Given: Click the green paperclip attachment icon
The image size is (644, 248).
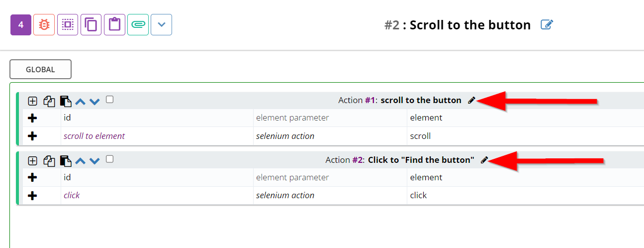Looking at the screenshot, I should 138,24.
